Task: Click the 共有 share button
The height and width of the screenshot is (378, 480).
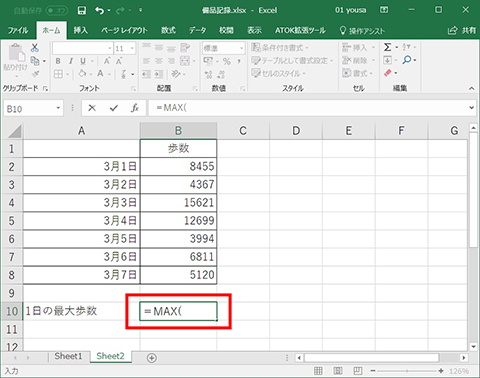Action: [462, 30]
